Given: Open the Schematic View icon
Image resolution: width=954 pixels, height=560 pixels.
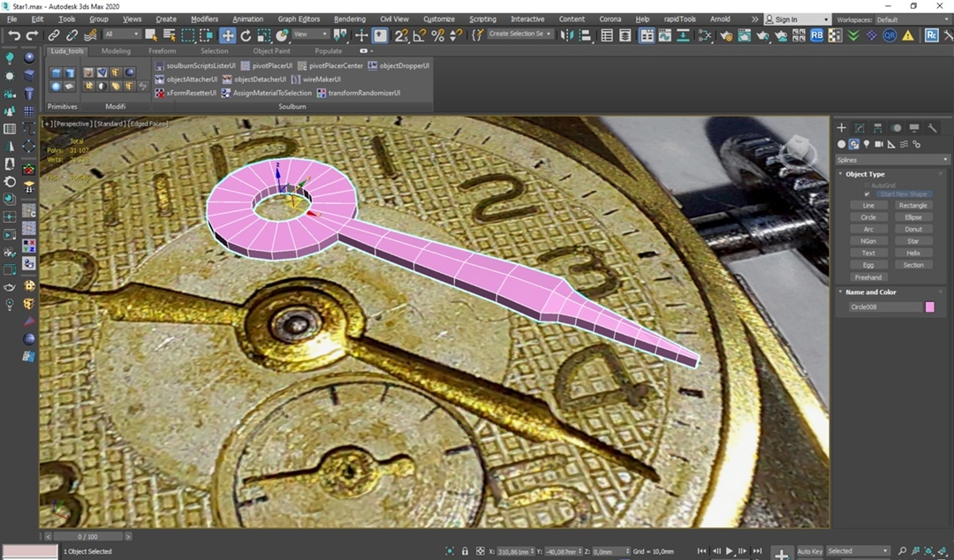Looking at the screenshot, I should [x=683, y=35].
